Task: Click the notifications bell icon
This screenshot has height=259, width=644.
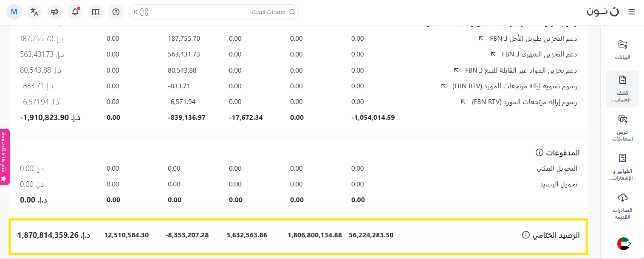Action: (x=75, y=12)
